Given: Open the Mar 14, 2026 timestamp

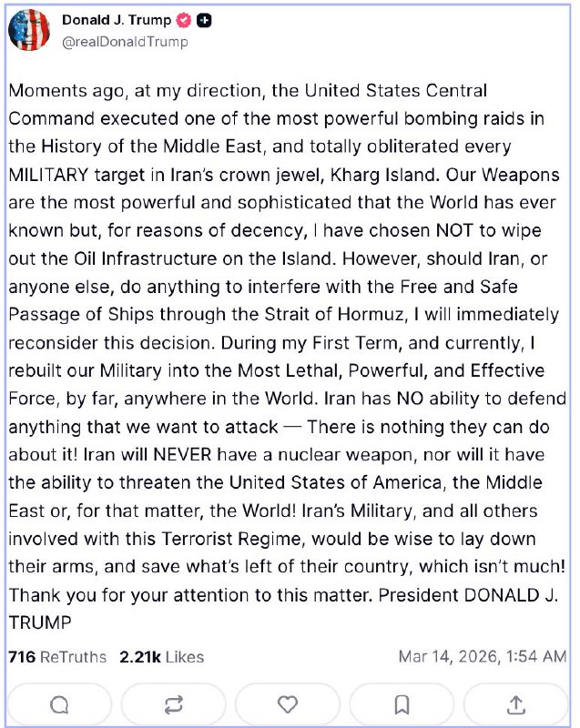Looking at the screenshot, I should [483, 656].
